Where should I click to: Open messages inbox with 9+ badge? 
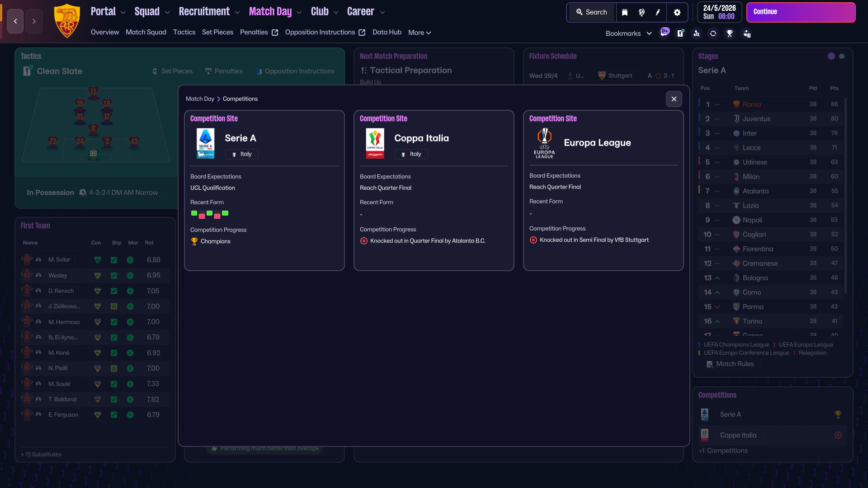point(664,33)
